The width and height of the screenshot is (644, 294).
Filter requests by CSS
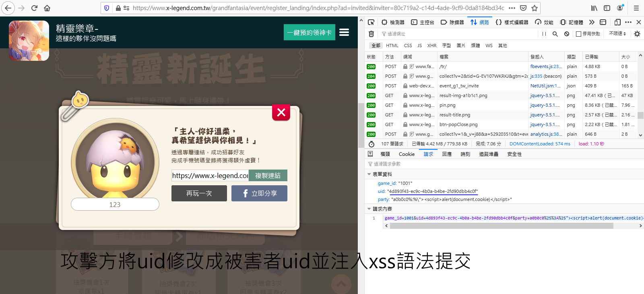(x=408, y=46)
